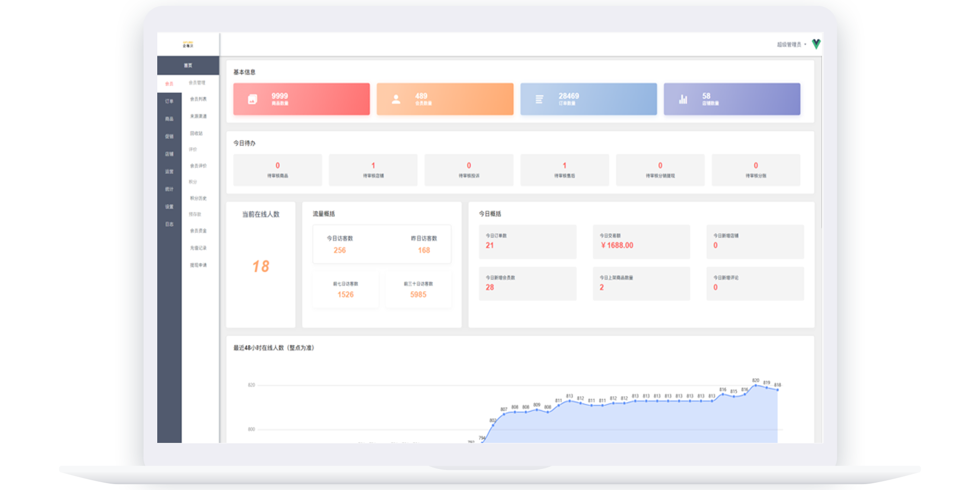Click the bar chart icon on the 58 card
Image resolution: width=980 pixels, height=490 pixels.
tap(683, 99)
